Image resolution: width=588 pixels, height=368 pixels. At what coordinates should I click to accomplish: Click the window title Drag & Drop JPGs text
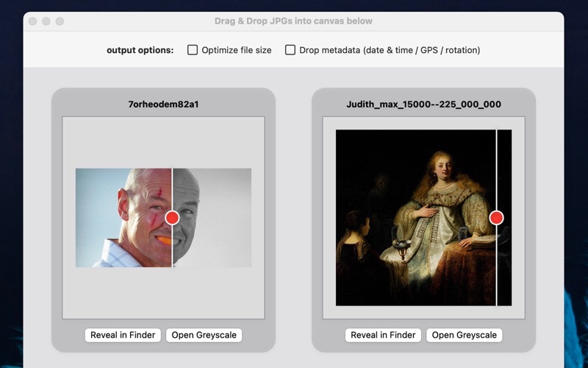[293, 21]
